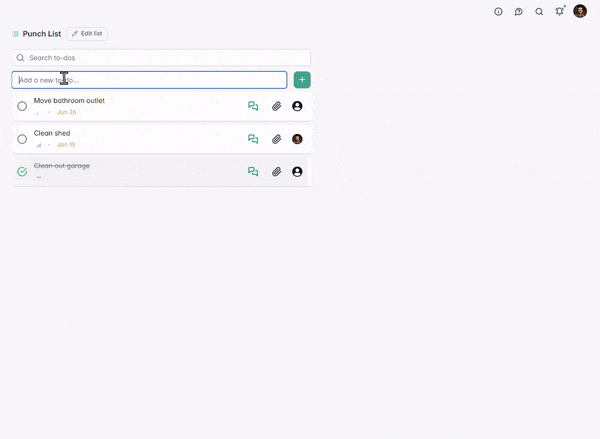
Task: Click assignee avatar on Clean shed
Action: pyautogui.click(x=297, y=139)
